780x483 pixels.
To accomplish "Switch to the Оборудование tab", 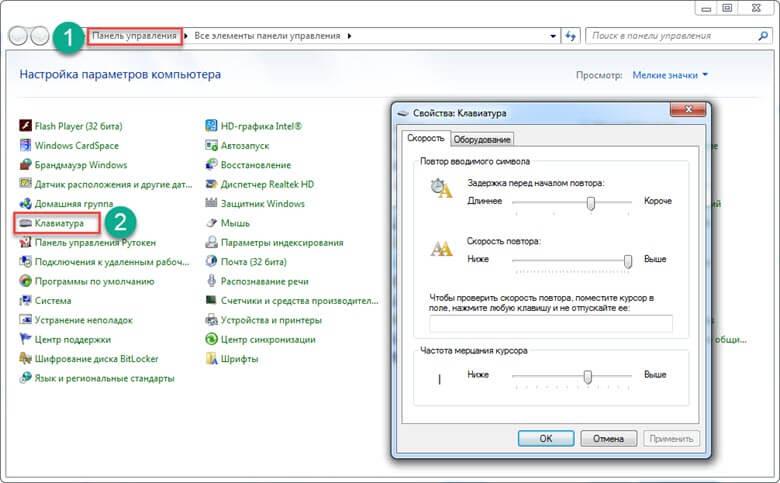I will pos(482,139).
